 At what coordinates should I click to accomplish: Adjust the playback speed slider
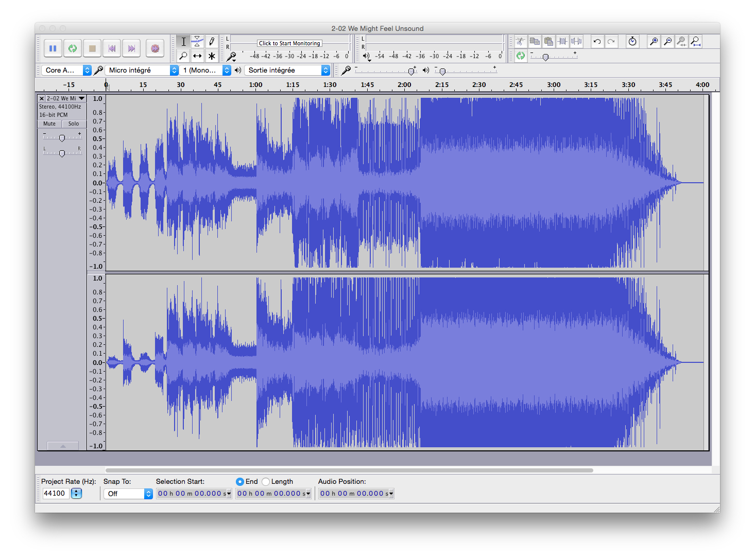[x=545, y=57]
